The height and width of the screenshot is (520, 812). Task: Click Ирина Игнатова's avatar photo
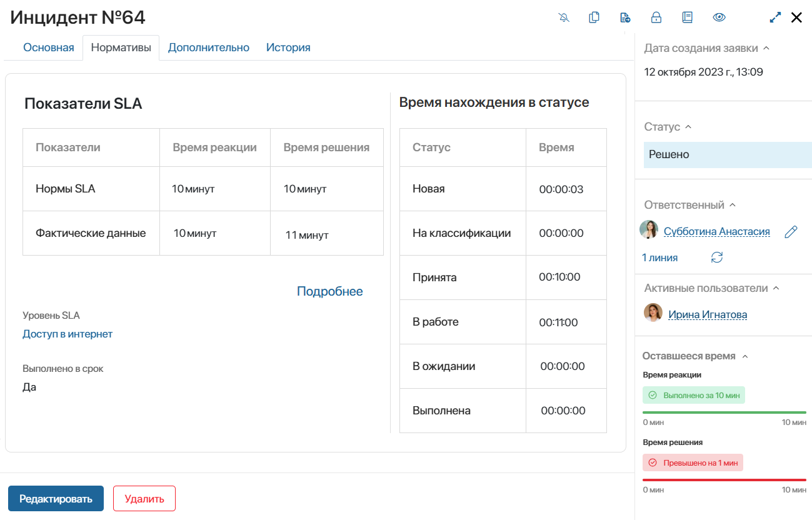pyautogui.click(x=653, y=312)
